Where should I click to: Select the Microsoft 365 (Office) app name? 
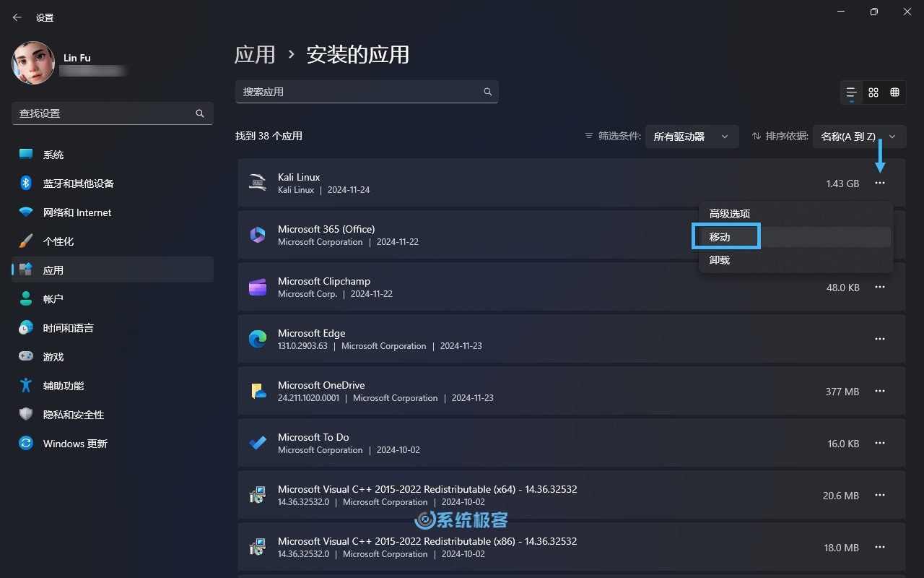(326, 229)
